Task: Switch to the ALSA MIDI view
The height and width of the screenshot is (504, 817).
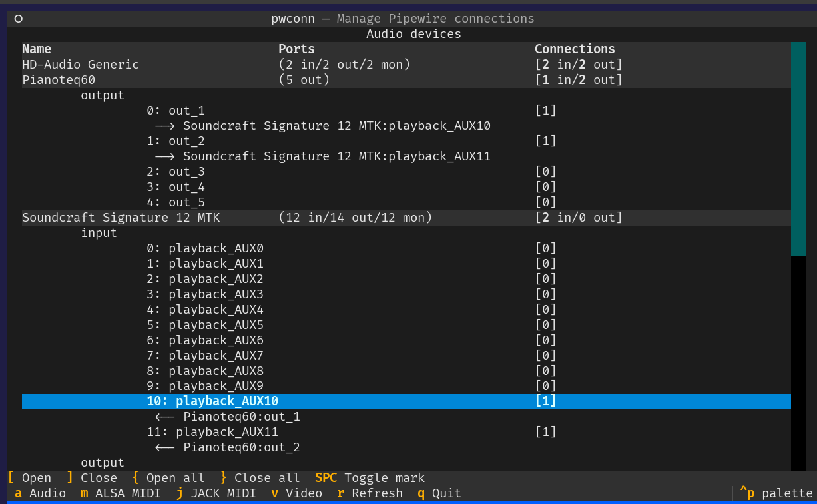Action: [x=121, y=493]
